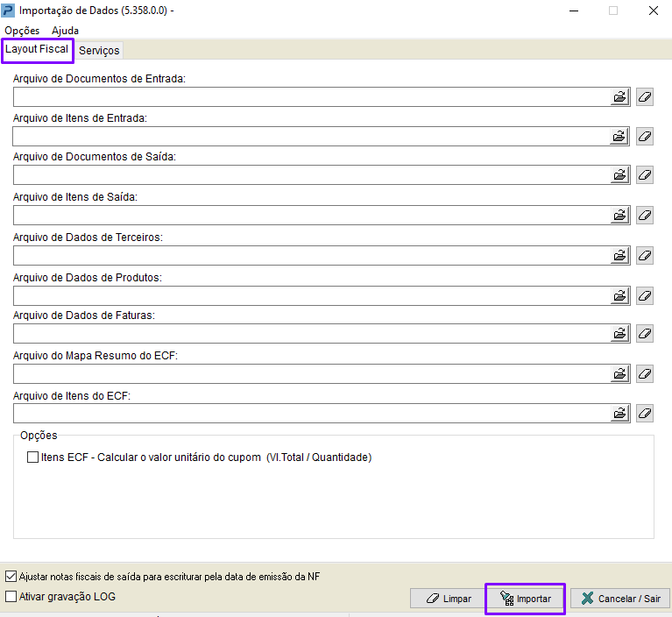Erase the Mapa Resumo do ECF field

(x=645, y=374)
